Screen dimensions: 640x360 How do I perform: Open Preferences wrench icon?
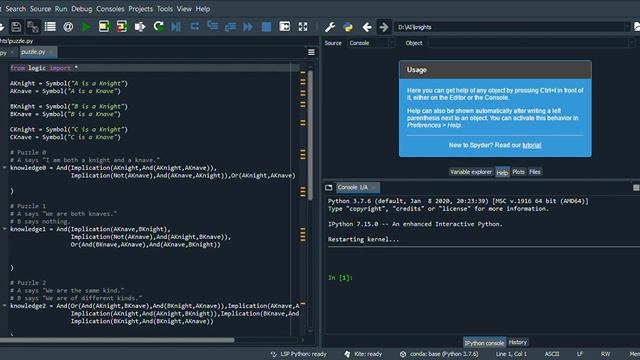330,27
